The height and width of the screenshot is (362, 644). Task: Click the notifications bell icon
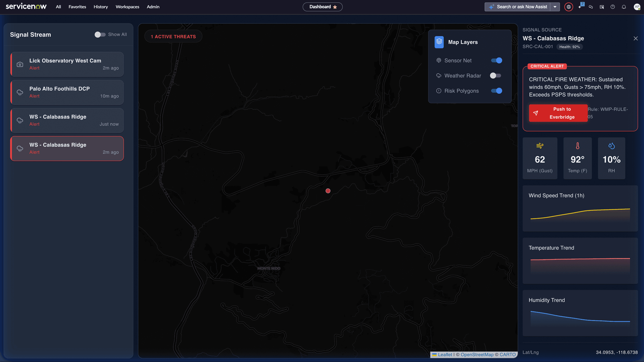[624, 7]
